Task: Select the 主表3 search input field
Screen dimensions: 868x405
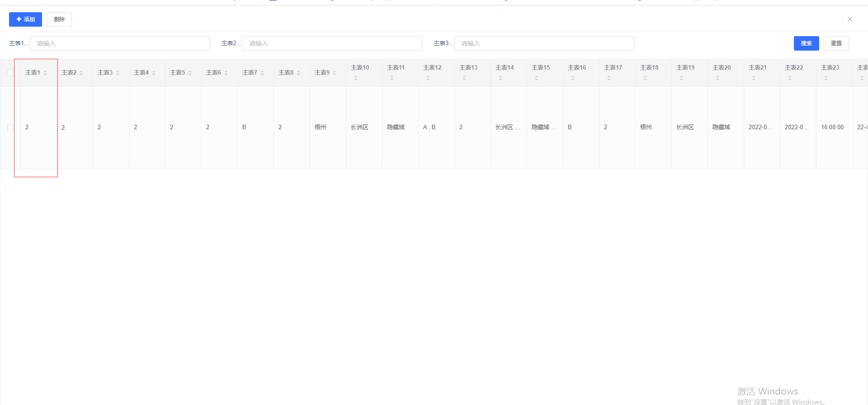Action: point(544,43)
